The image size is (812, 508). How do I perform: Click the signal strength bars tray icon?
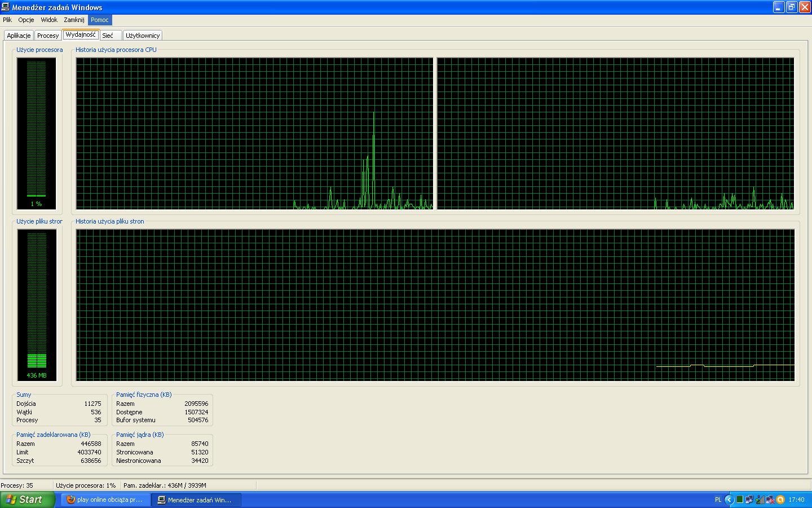click(760, 500)
